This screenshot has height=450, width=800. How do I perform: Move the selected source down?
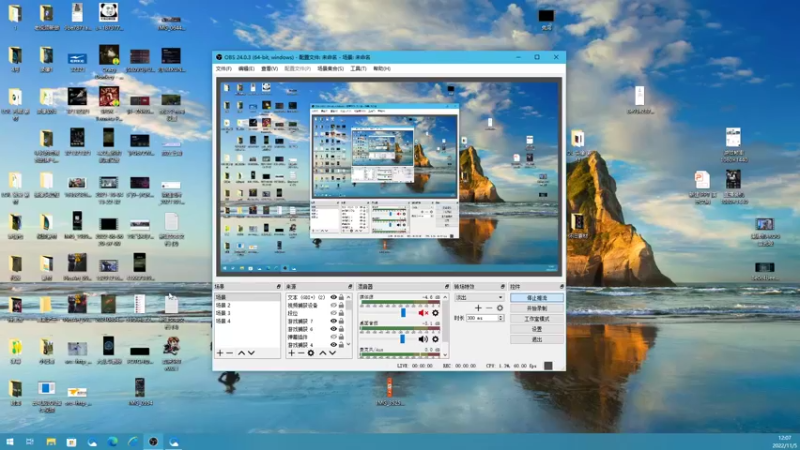coord(332,353)
